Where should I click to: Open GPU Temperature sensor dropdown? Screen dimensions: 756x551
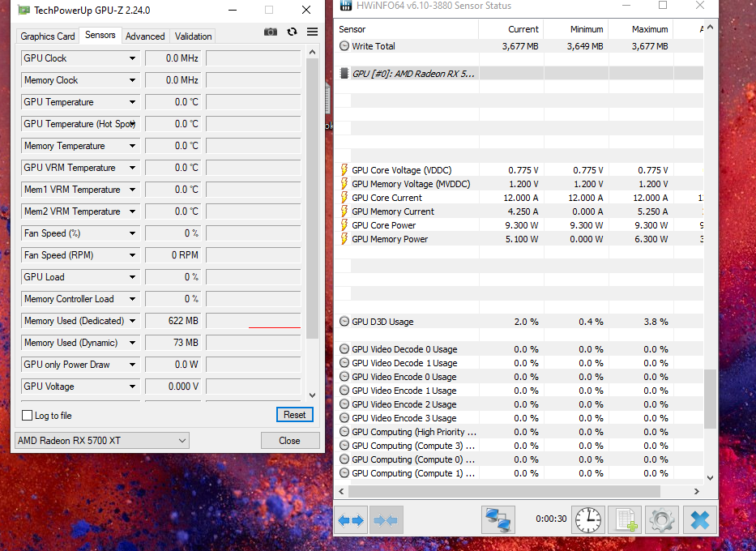click(132, 102)
